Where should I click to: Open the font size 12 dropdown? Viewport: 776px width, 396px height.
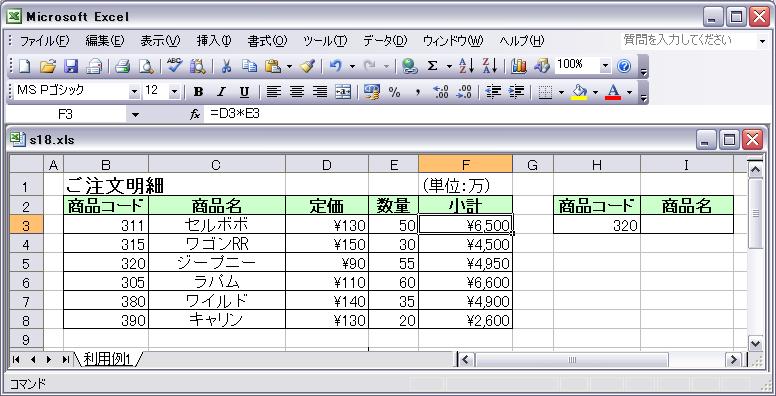(174, 92)
